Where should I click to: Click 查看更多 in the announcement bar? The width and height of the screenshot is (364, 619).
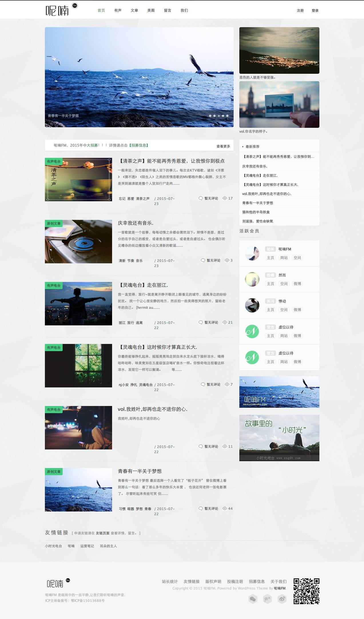click(223, 146)
